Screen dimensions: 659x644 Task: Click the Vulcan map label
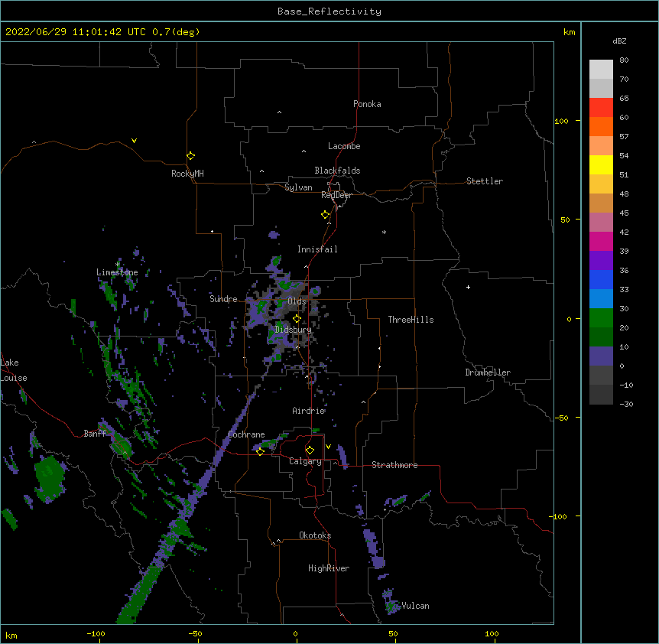[x=416, y=606]
